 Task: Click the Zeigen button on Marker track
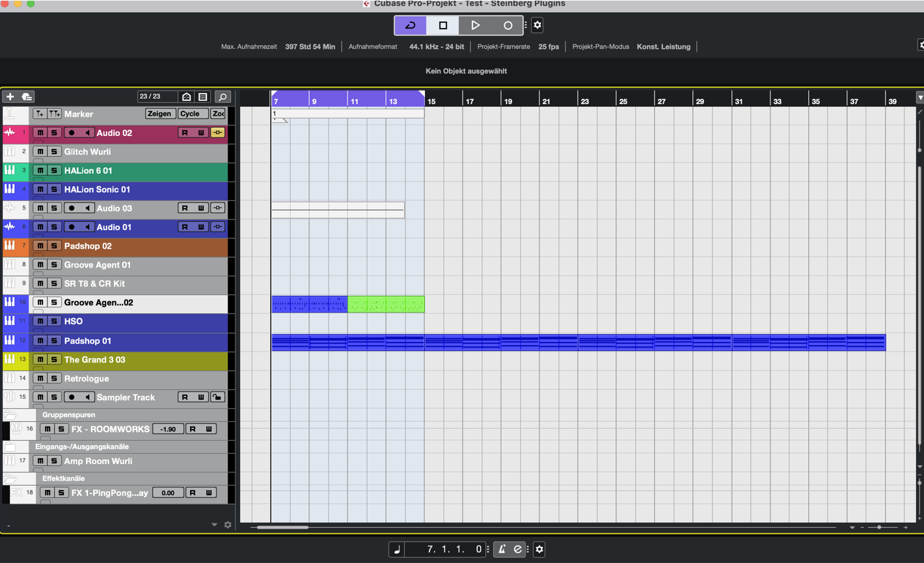point(159,114)
